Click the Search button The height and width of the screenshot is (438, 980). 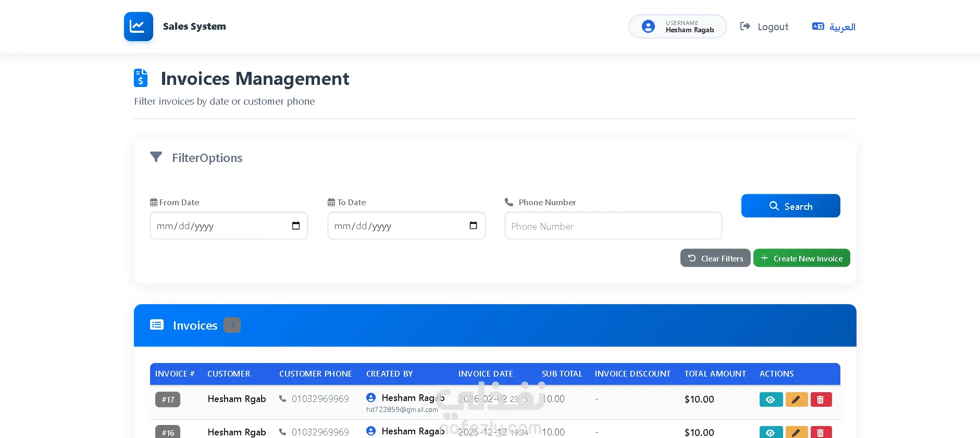pos(790,206)
